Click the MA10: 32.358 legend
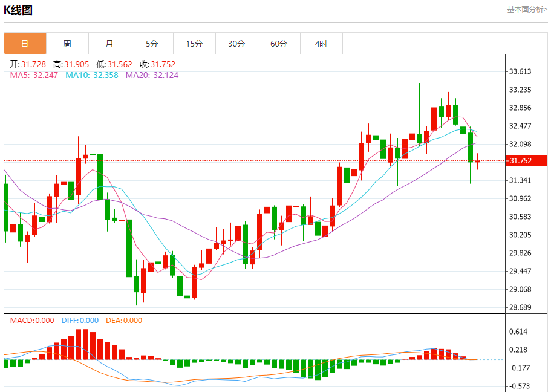The image size is (551, 392). [x=92, y=75]
